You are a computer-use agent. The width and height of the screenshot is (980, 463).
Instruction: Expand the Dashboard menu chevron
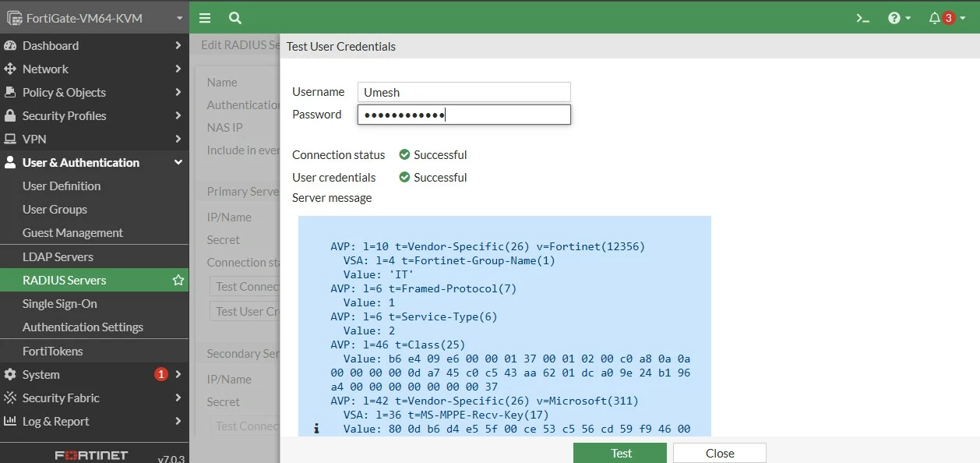178,46
